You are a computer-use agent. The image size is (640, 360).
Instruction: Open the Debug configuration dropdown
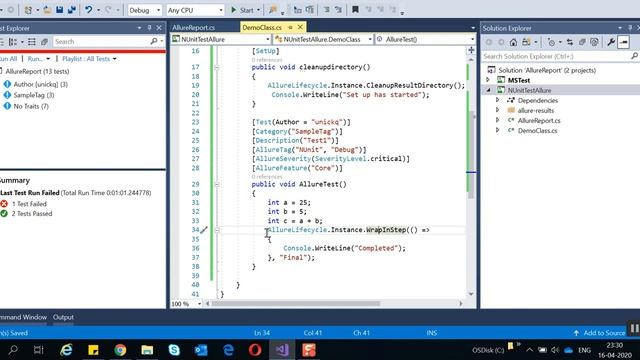(144, 10)
